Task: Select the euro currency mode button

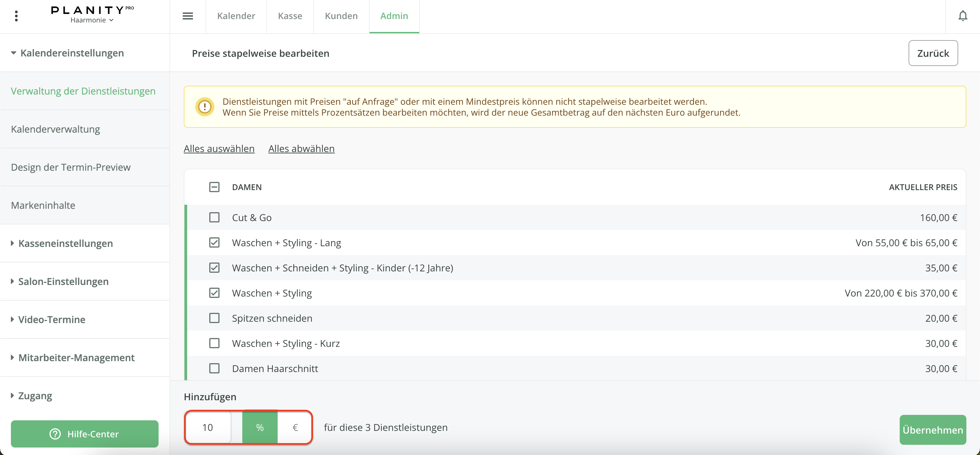Action: (295, 427)
